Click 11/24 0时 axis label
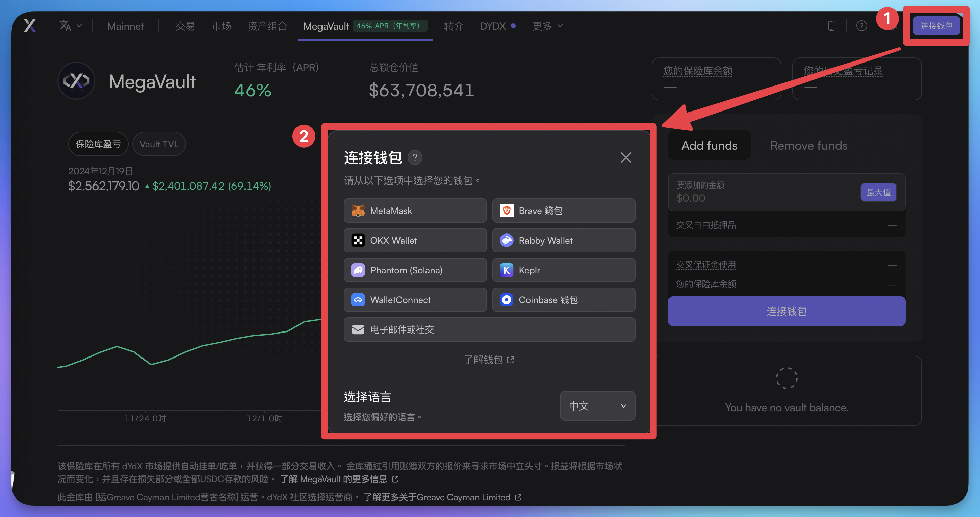This screenshot has height=517, width=980. tap(145, 418)
